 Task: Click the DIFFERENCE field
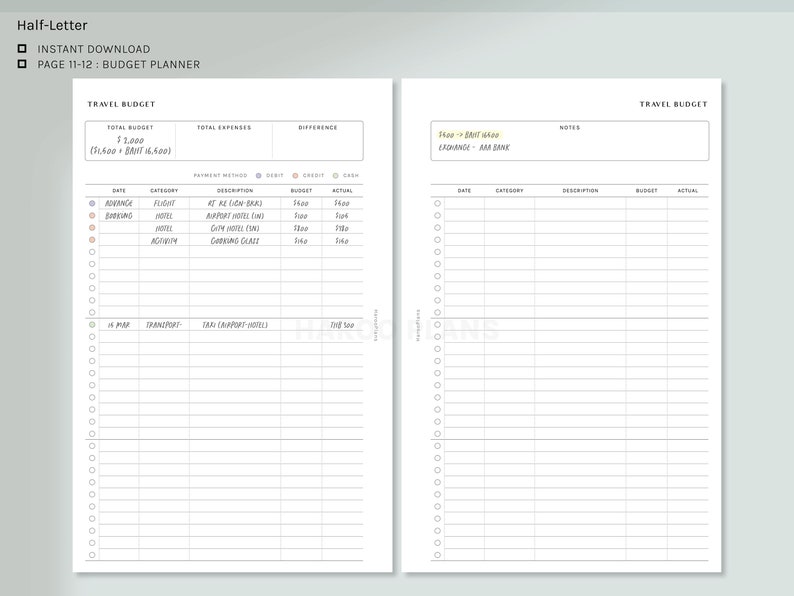click(x=317, y=141)
